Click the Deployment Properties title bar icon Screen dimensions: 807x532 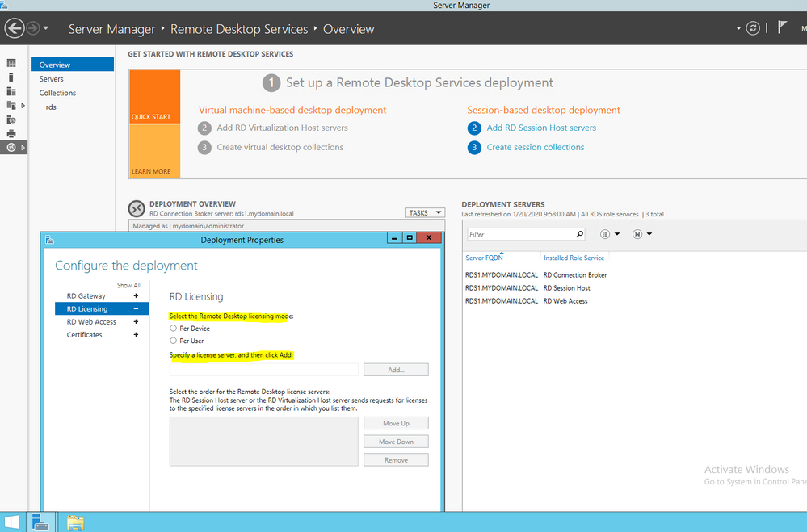coord(50,240)
